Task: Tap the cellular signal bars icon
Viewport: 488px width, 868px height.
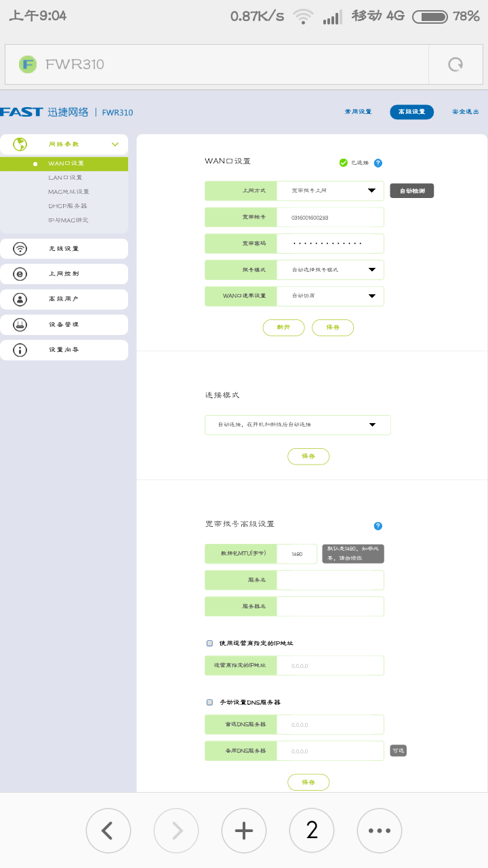Action: 332,17
